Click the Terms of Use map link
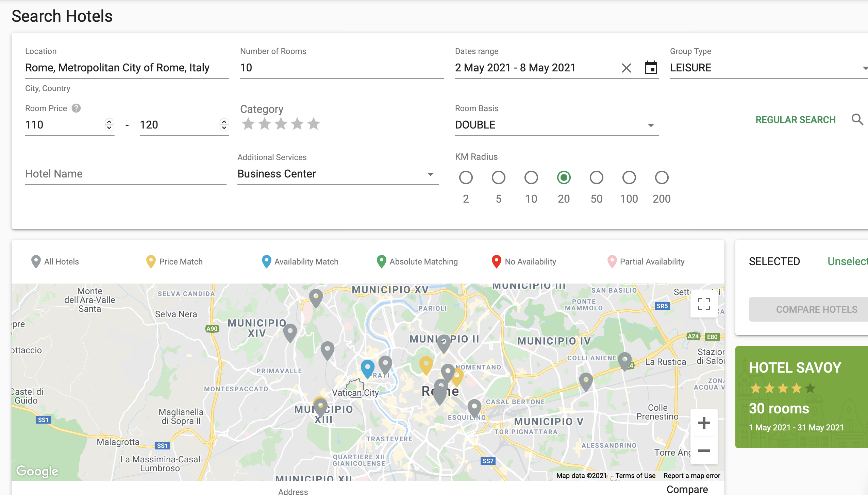The image size is (868, 495). click(x=635, y=476)
